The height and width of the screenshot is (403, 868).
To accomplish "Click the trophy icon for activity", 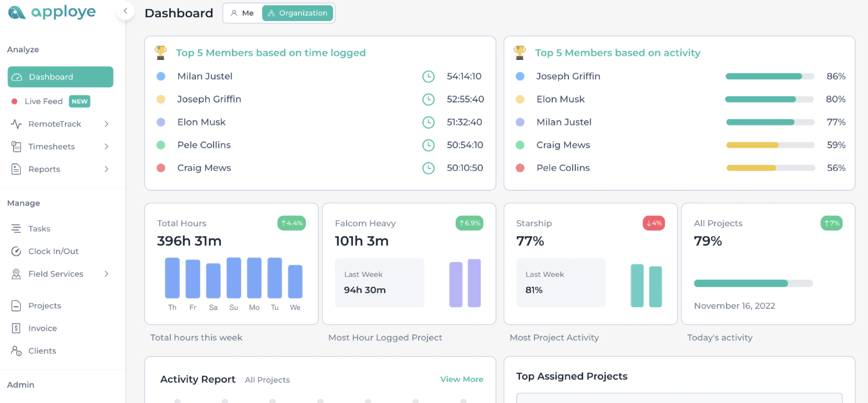I will click(x=520, y=53).
